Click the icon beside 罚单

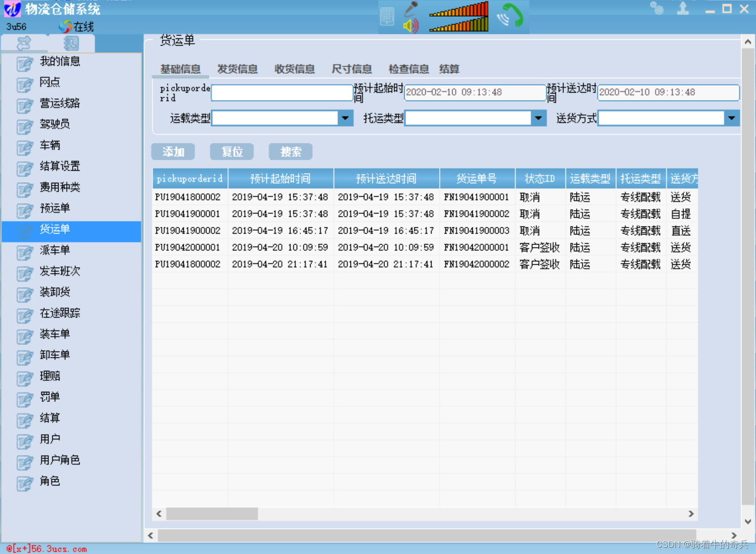coord(25,399)
